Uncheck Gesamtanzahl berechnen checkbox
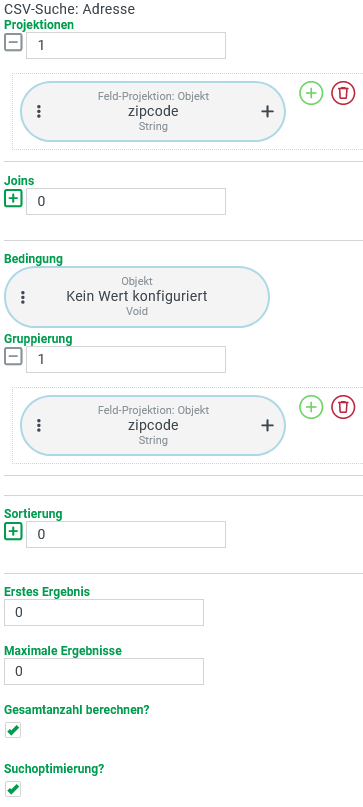Screen dimensions: 363x807 point(13,730)
